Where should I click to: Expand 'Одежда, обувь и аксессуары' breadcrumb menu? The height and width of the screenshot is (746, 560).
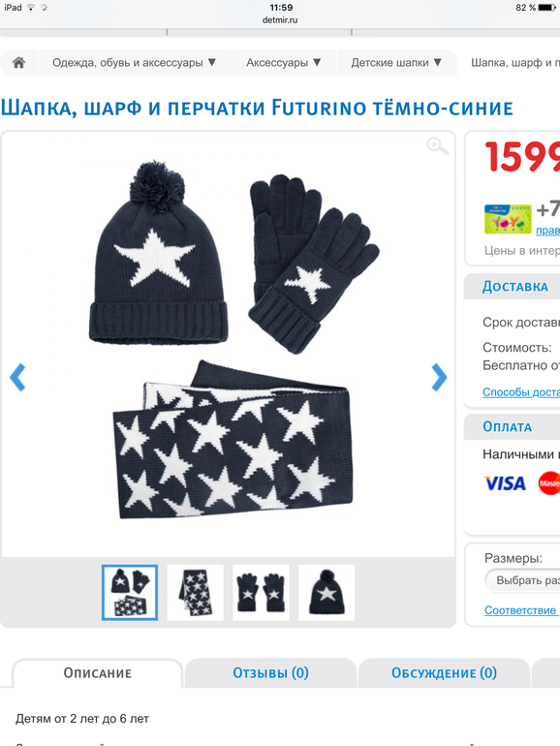pyautogui.click(x=135, y=63)
